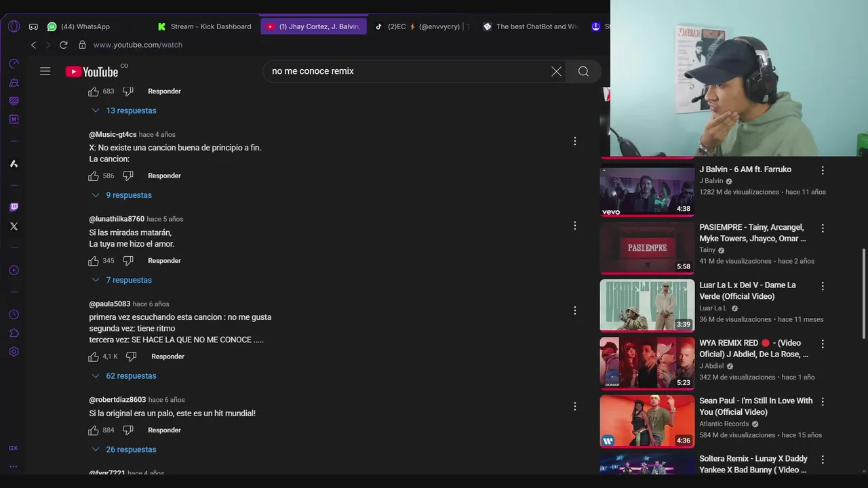Select the Jhay Cortez, J. Balvin YouTube tab
Image resolution: width=868 pixels, height=488 pixels.
coord(313,26)
